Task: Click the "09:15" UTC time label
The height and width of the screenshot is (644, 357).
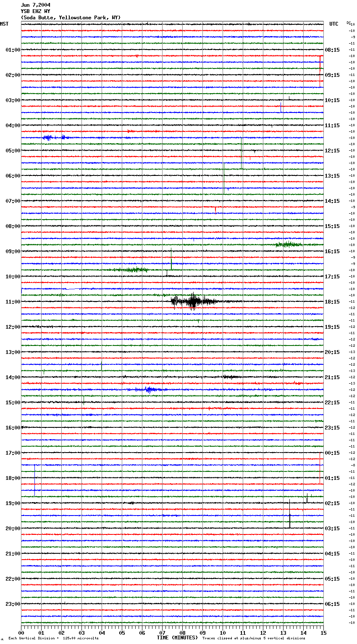Action: pyautogui.click(x=332, y=75)
